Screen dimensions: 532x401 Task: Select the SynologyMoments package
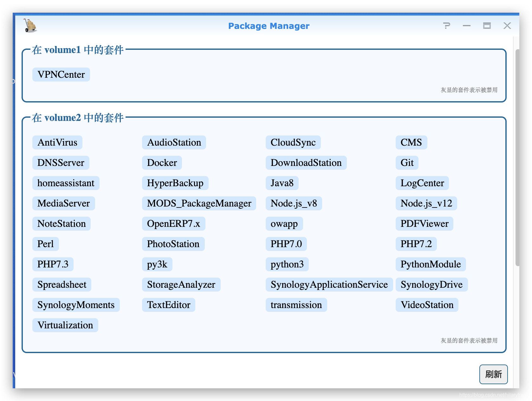click(76, 305)
